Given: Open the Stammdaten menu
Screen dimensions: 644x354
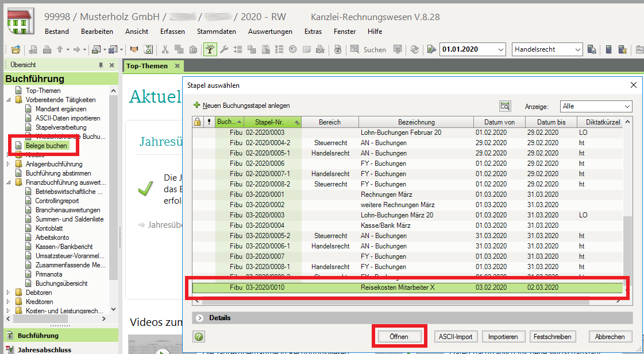Looking at the screenshot, I should [x=216, y=32].
